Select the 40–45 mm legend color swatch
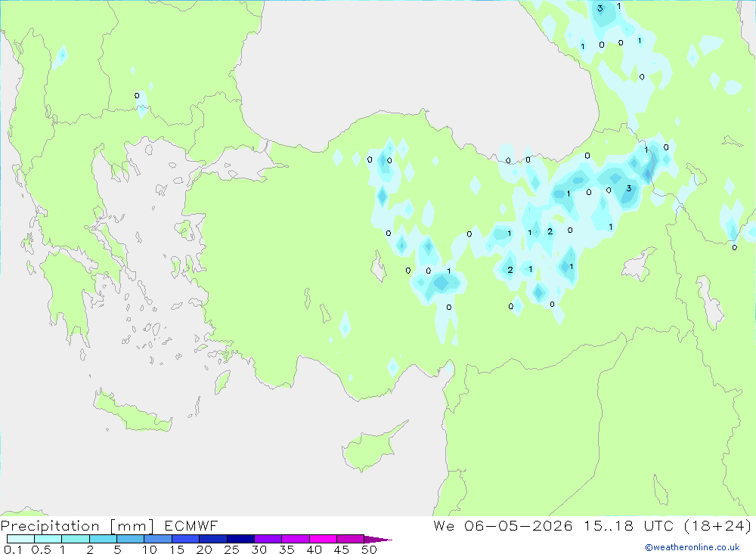Image resolution: width=756 pixels, height=554 pixels. 323,539
